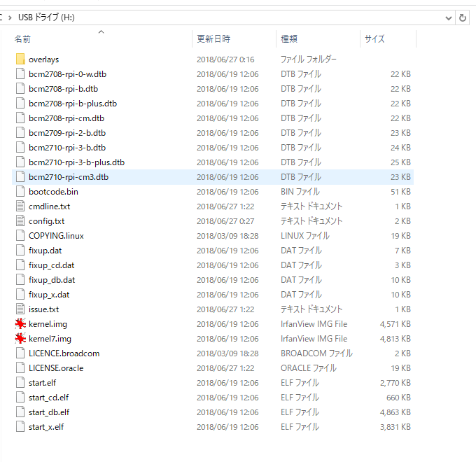Click the LICENCE.broadcom file icon
Image resolution: width=476 pixels, height=462 pixels.
point(20,353)
